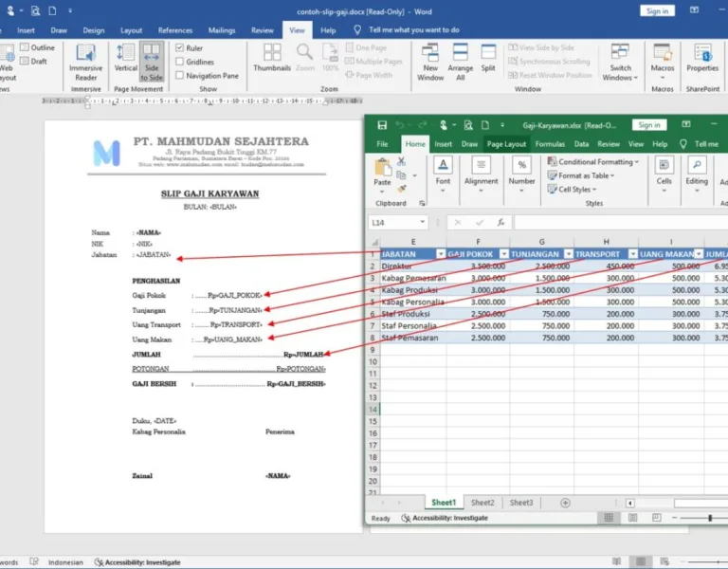Open a New Window in Word
This screenshot has height=569, width=728.
[x=430, y=63]
